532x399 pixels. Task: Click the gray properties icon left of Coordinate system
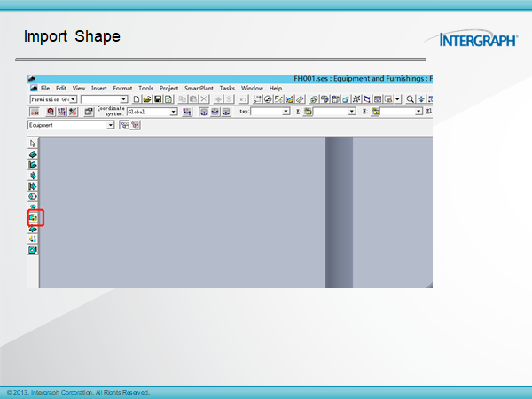pyautogui.click(x=89, y=112)
